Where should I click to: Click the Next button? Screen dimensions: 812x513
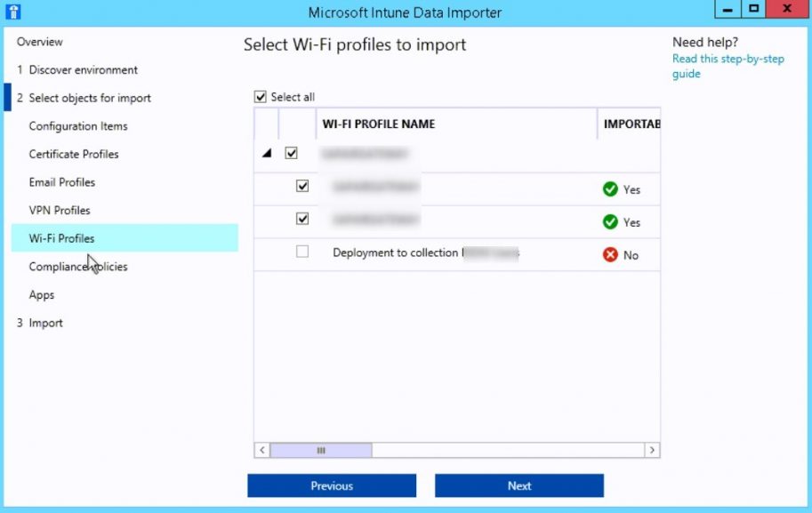pyautogui.click(x=519, y=485)
